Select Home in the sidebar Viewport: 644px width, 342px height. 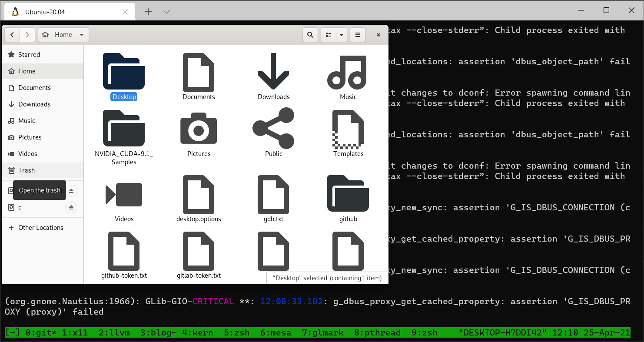point(43,71)
